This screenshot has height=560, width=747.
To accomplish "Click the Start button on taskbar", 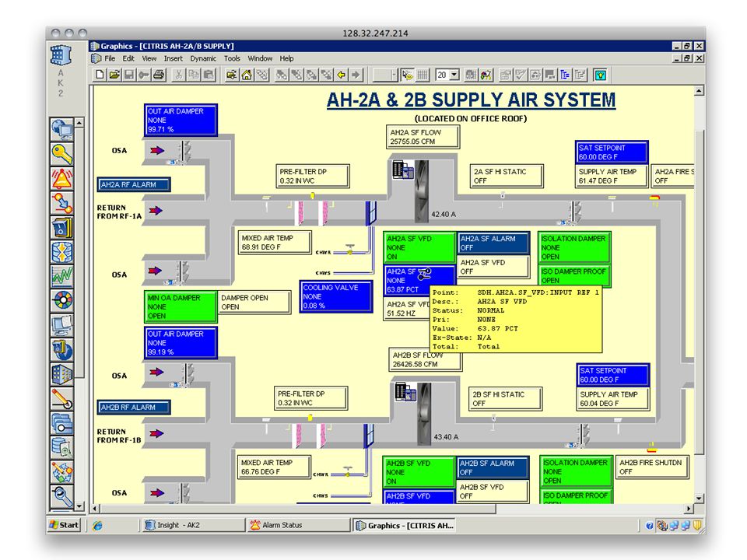I will (65, 525).
